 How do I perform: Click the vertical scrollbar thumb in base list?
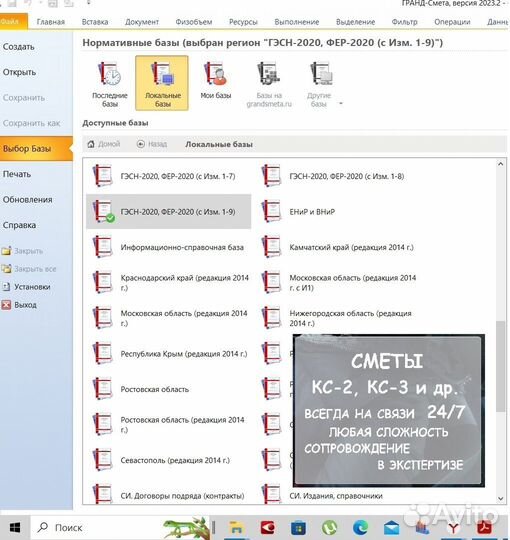[501, 366]
